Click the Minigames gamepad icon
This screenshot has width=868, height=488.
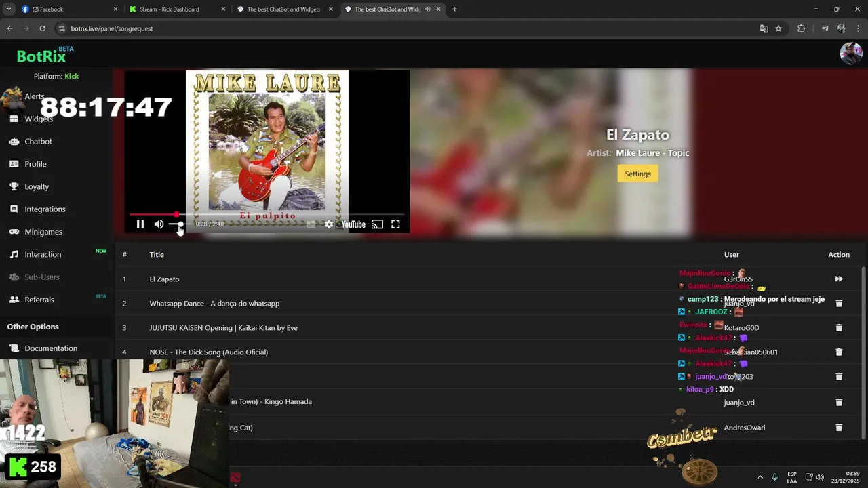[14, 232]
